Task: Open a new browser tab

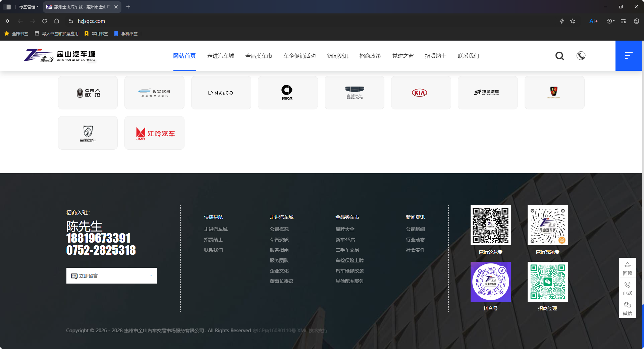Action: click(x=128, y=7)
